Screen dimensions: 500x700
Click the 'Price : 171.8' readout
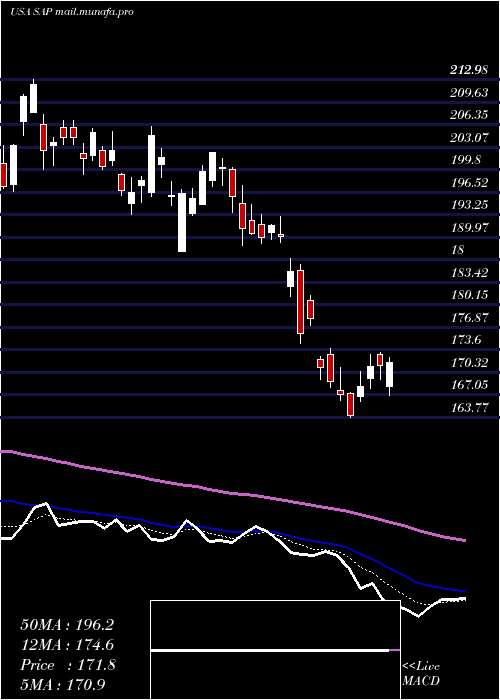(x=68, y=665)
